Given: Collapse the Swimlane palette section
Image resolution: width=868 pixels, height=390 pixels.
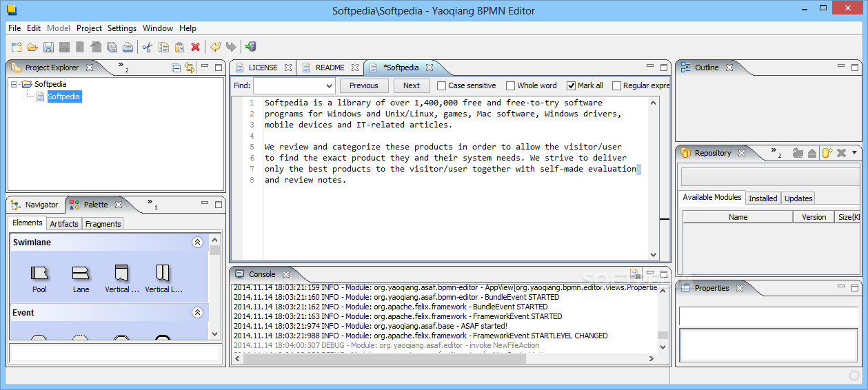Looking at the screenshot, I should pos(197,243).
